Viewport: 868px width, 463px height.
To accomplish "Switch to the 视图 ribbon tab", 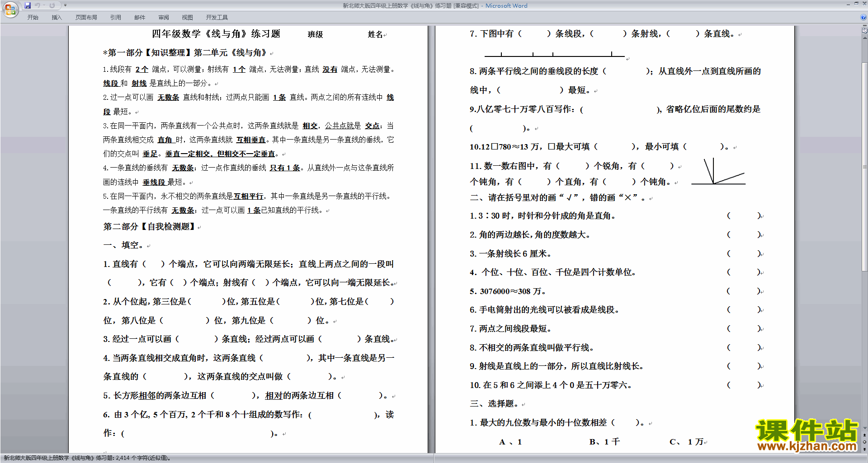I will coord(187,17).
